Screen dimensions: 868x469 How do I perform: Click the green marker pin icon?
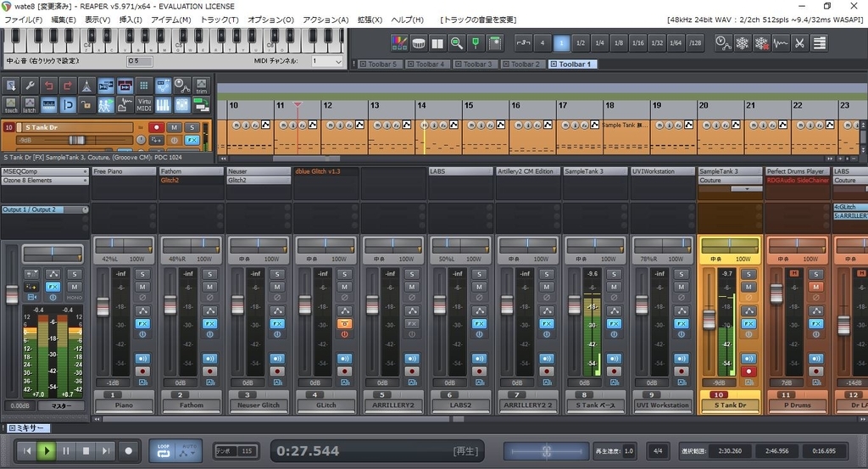[476, 42]
